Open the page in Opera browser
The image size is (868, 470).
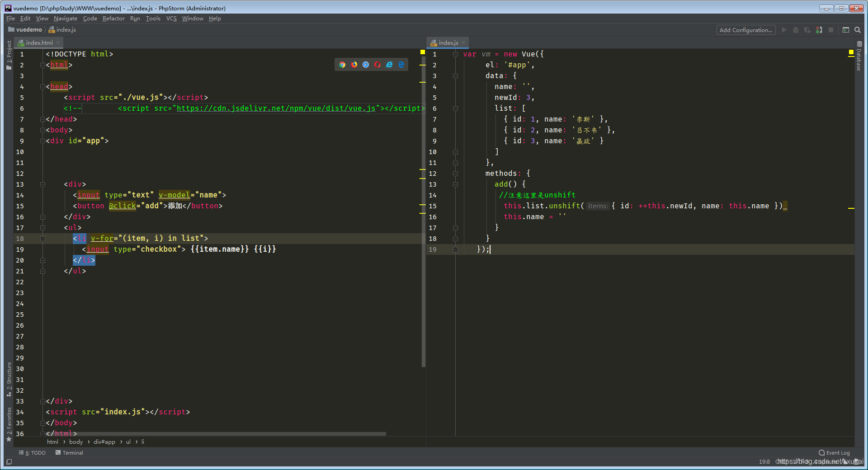click(x=377, y=65)
